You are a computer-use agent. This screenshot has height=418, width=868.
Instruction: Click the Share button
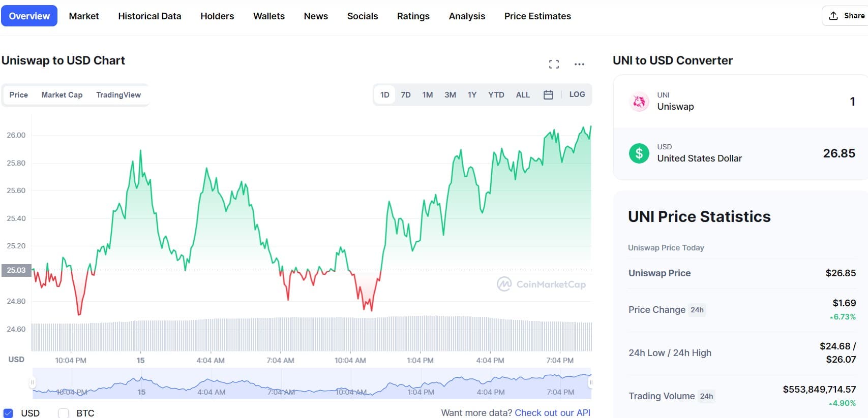point(846,16)
